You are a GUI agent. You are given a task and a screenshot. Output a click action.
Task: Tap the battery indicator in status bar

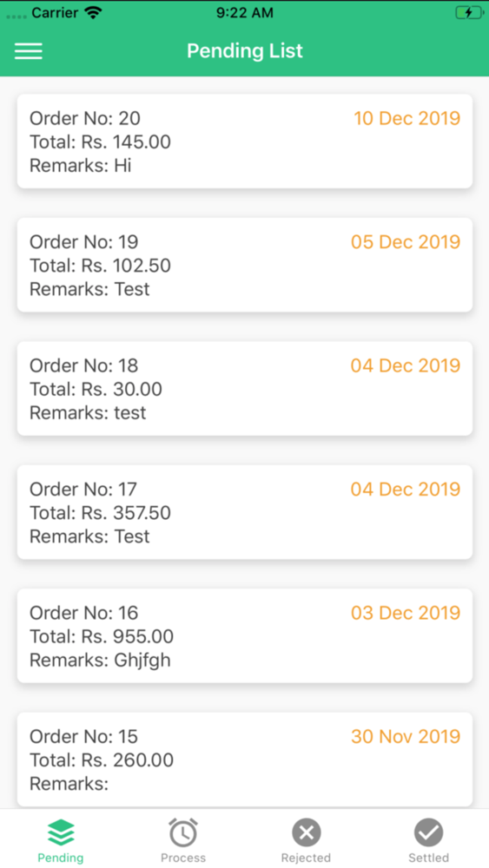click(468, 13)
